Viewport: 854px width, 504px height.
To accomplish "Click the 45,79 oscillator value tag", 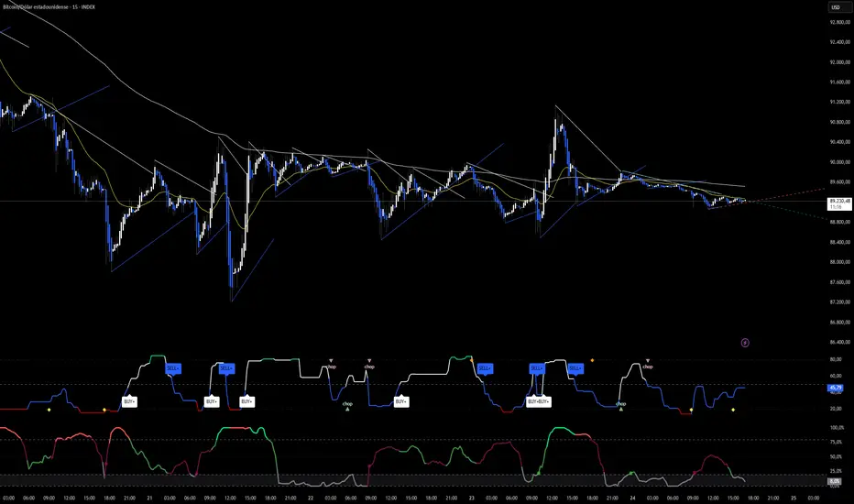I will click(836, 388).
